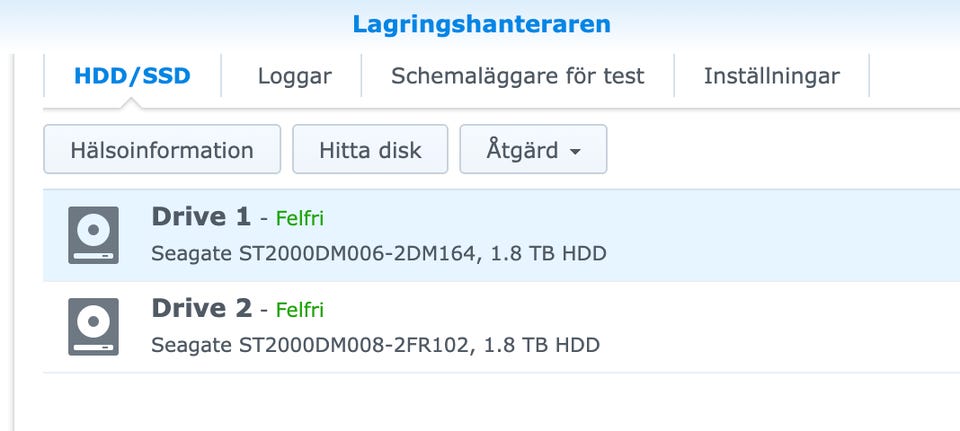Image resolution: width=960 pixels, height=431 pixels.
Task: Select the Drive 2 name label
Action: tap(201, 309)
